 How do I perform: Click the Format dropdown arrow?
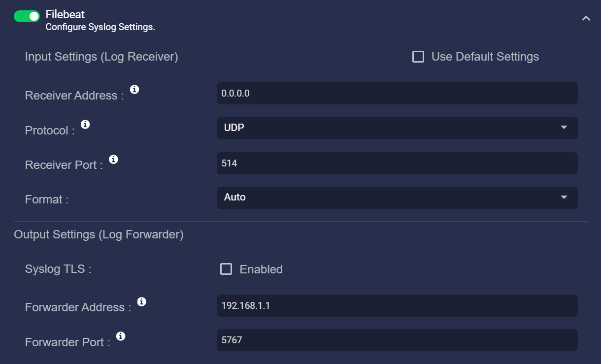(564, 198)
